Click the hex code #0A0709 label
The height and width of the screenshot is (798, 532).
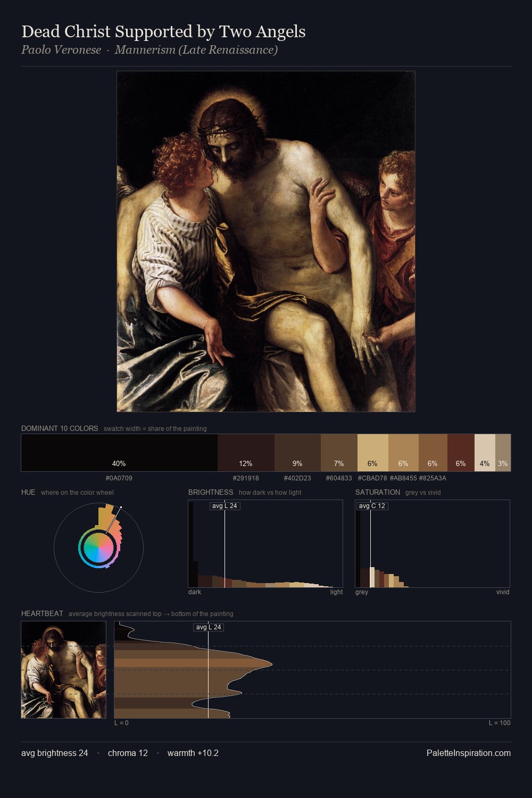click(x=119, y=478)
